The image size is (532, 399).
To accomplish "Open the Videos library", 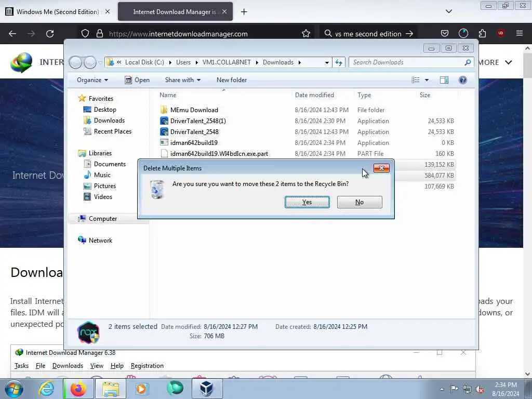I will coord(103,197).
